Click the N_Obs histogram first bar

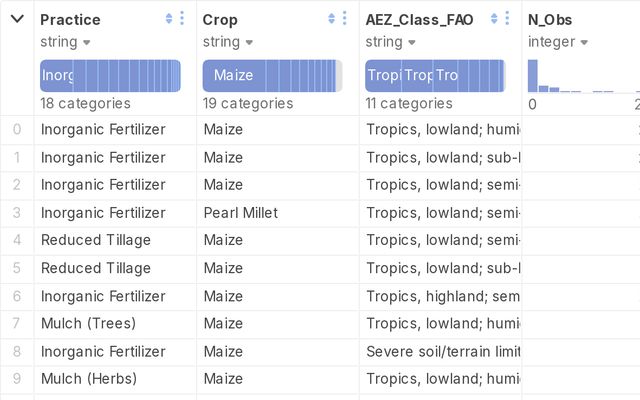click(533, 76)
